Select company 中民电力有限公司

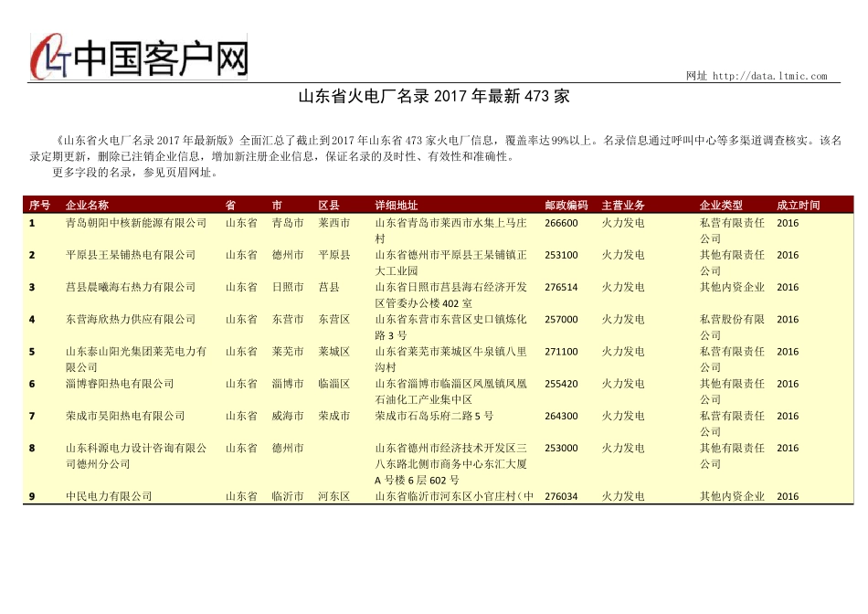pyautogui.click(x=109, y=497)
